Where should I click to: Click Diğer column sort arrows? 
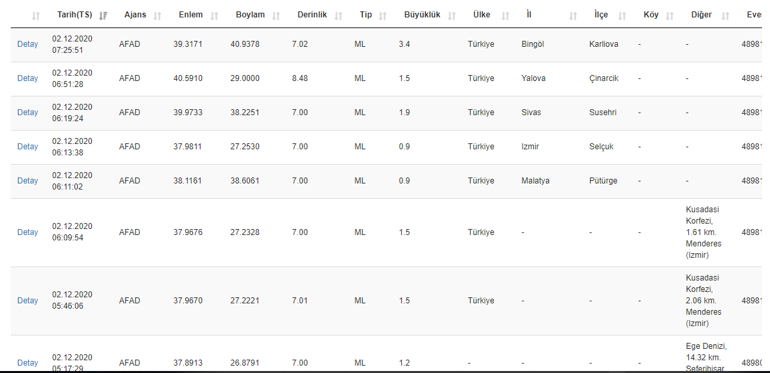725,16
